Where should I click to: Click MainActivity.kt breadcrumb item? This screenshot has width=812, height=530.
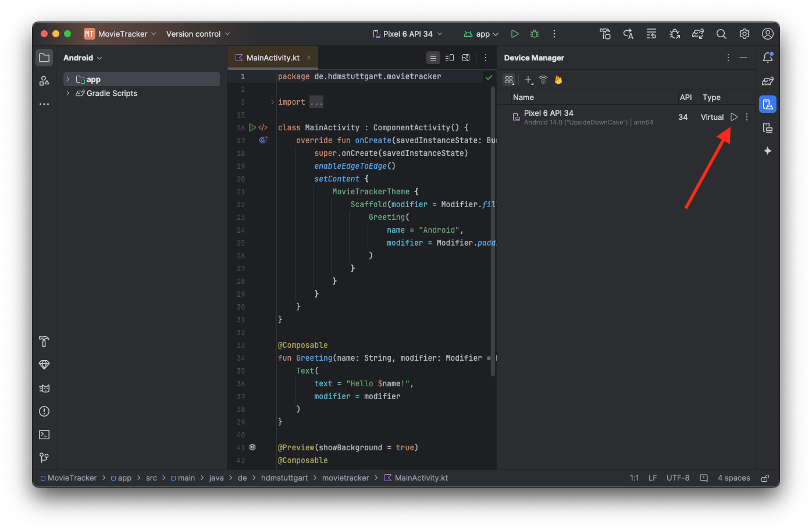pos(416,478)
